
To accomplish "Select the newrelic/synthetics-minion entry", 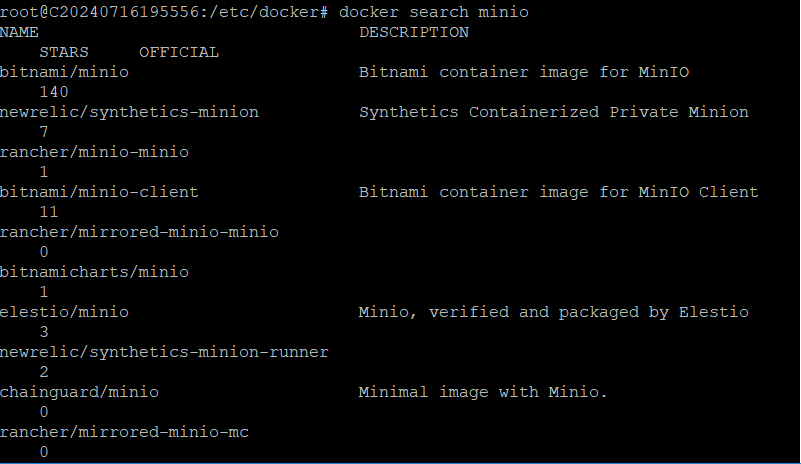I will [129, 112].
